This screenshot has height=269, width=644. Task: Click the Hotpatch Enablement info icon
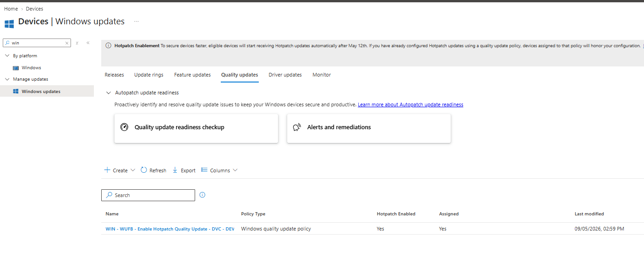109,46
